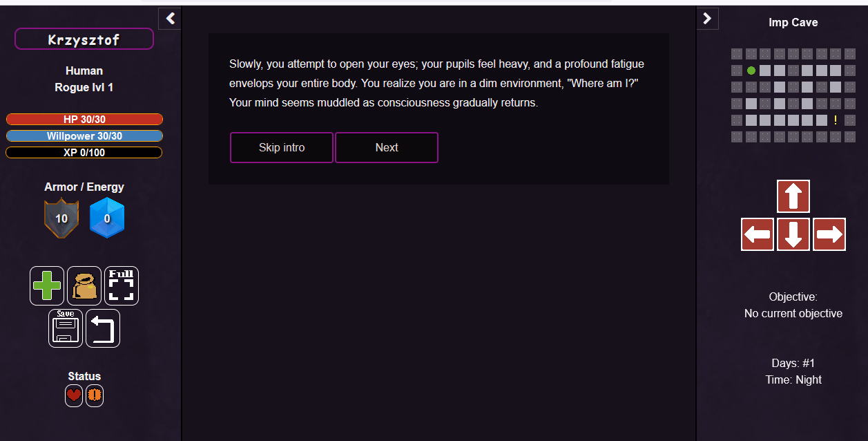
Task: Click the Save floppy disk icon
Action: click(66, 328)
